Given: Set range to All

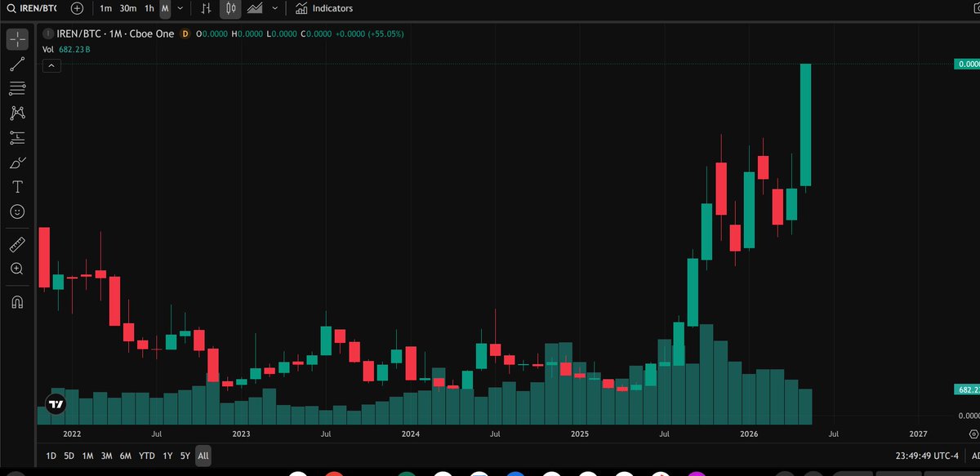Looking at the screenshot, I should pyautogui.click(x=203, y=456).
